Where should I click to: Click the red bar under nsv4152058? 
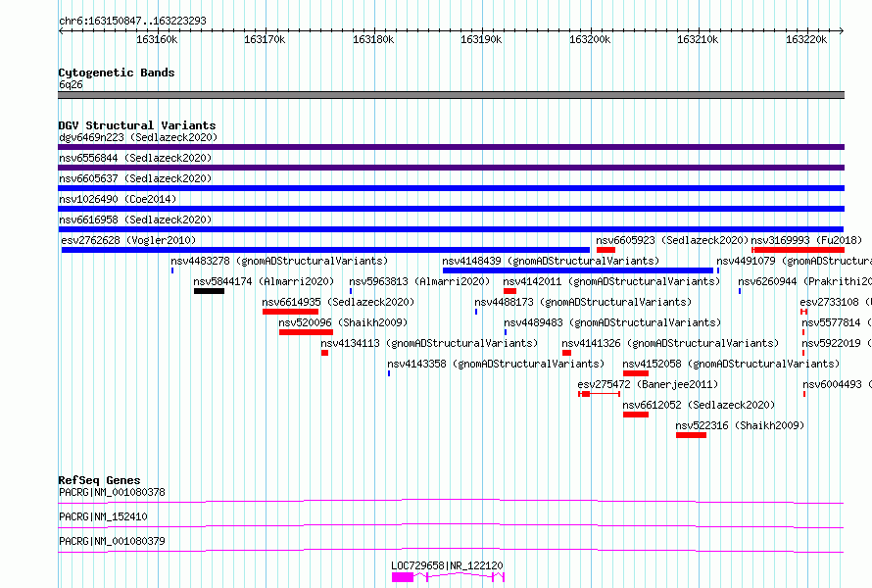pyautogui.click(x=636, y=373)
